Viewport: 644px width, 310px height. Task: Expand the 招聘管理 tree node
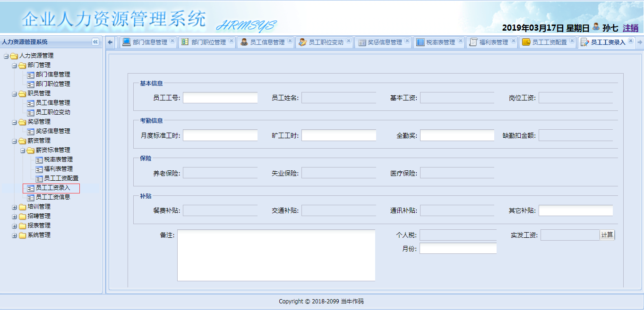pyautogui.click(x=14, y=216)
